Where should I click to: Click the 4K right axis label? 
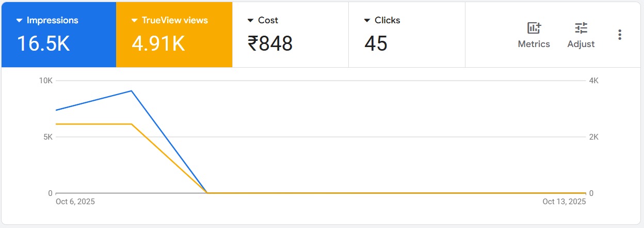point(593,81)
